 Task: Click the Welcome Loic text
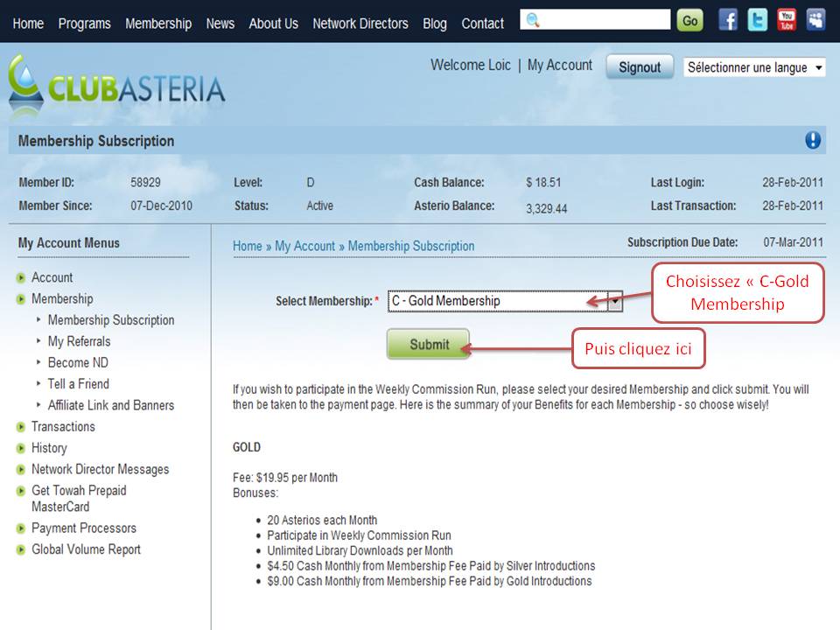coord(471,66)
